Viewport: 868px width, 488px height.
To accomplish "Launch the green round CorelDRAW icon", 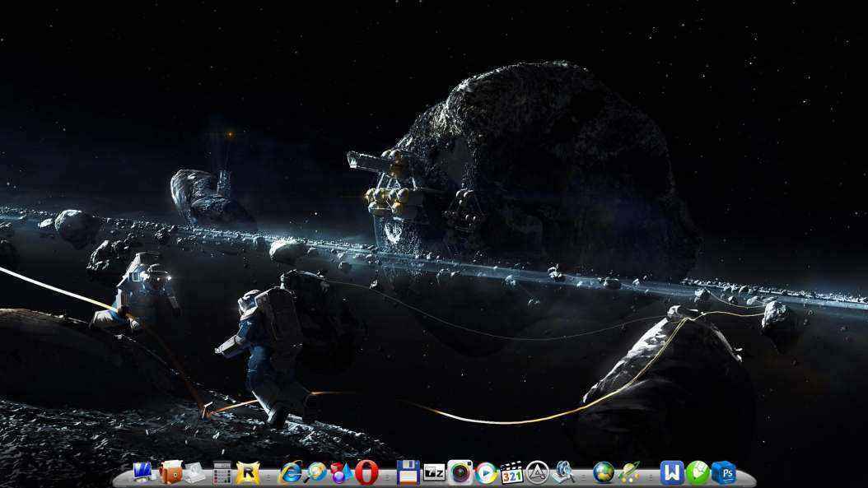I will pos(698,473).
